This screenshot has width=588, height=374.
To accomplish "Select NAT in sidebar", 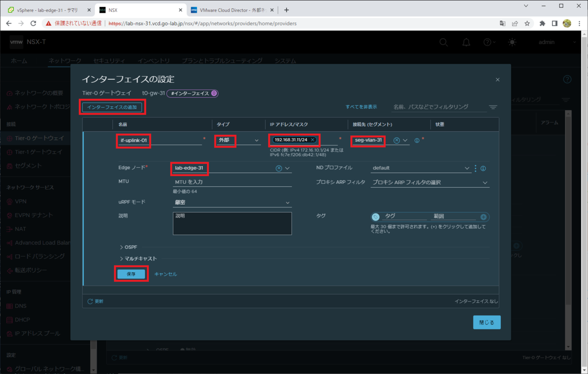I will (x=21, y=228).
